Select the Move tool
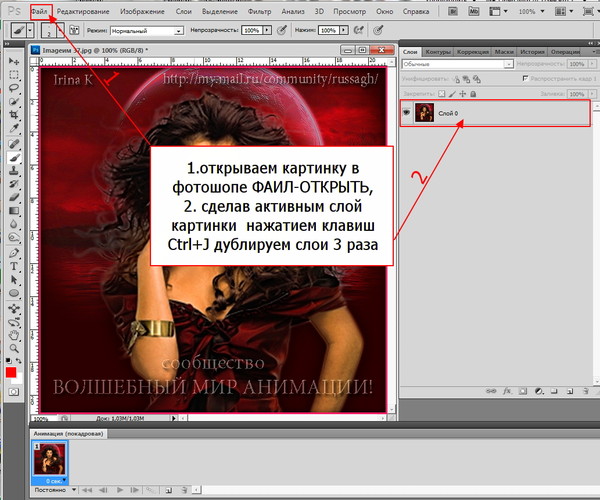Screen dimensions: 600x500 pos(14,61)
